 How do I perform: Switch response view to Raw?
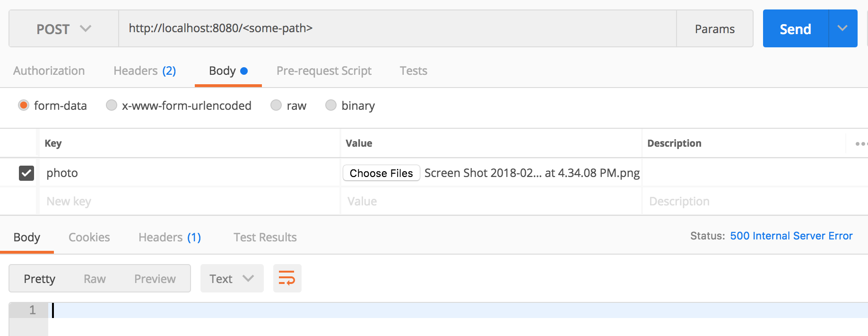(95, 278)
